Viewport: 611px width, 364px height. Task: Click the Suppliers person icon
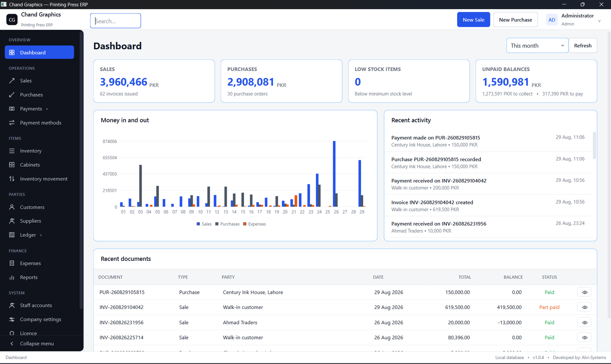(12, 221)
